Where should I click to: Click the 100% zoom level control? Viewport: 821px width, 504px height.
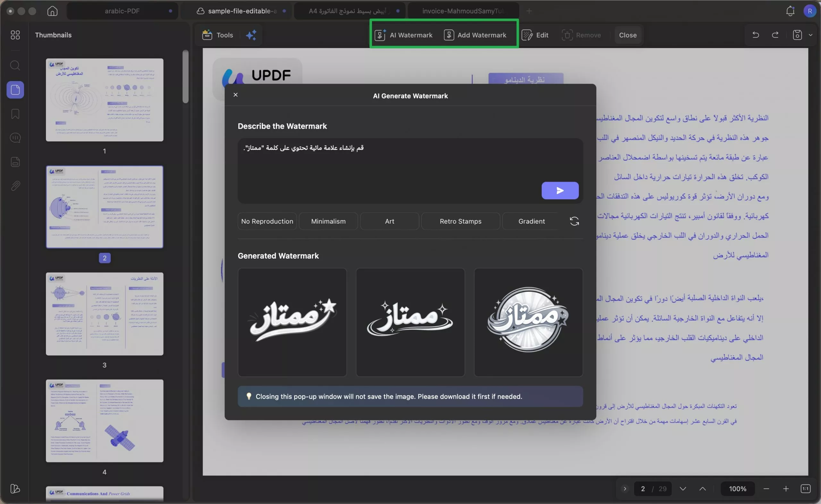(x=738, y=488)
